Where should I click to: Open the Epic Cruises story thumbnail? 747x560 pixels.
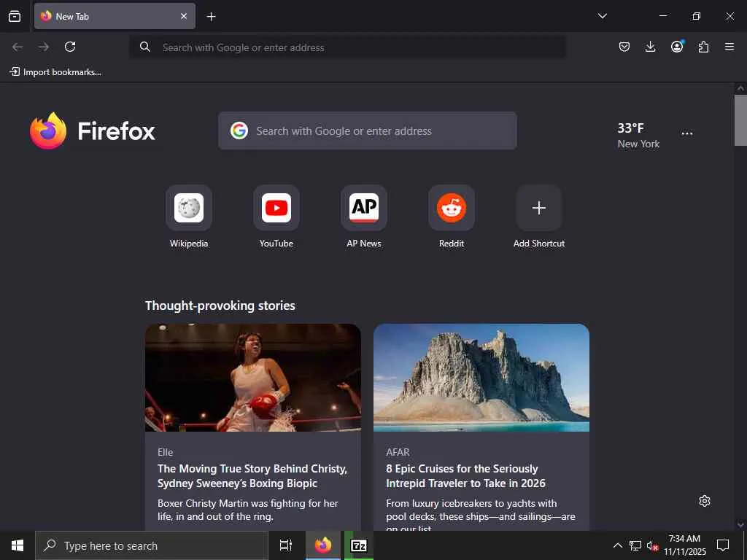(481, 378)
